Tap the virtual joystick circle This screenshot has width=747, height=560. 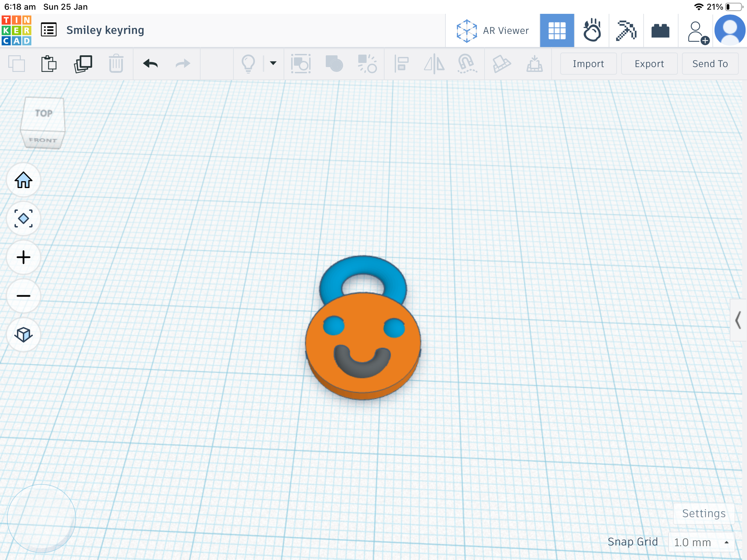pyautogui.click(x=41, y=519)
